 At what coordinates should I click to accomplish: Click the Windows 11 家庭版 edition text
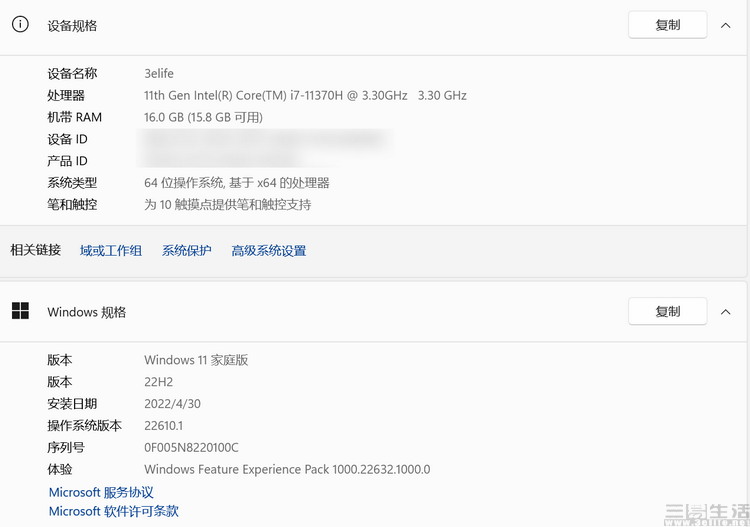coord(195,360)
